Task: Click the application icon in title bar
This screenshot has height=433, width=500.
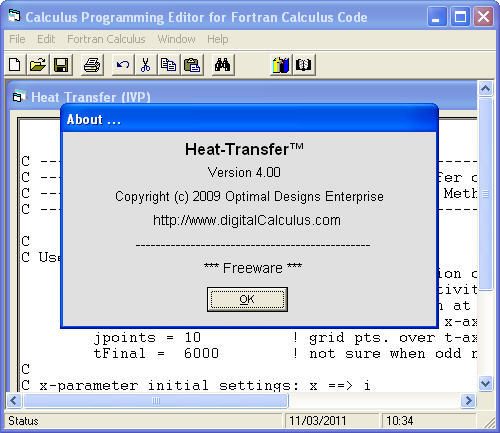Action: click(14, 16)
